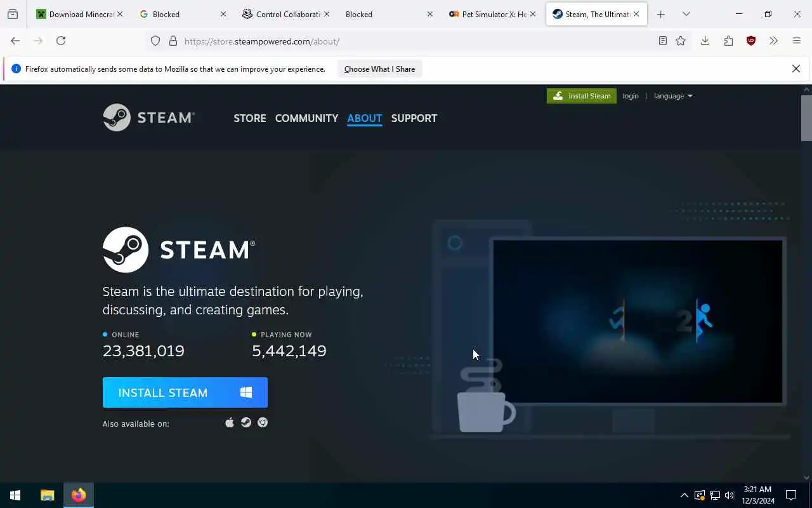Click the blue INSTALL STEAM button

click(x=185, y=392)
